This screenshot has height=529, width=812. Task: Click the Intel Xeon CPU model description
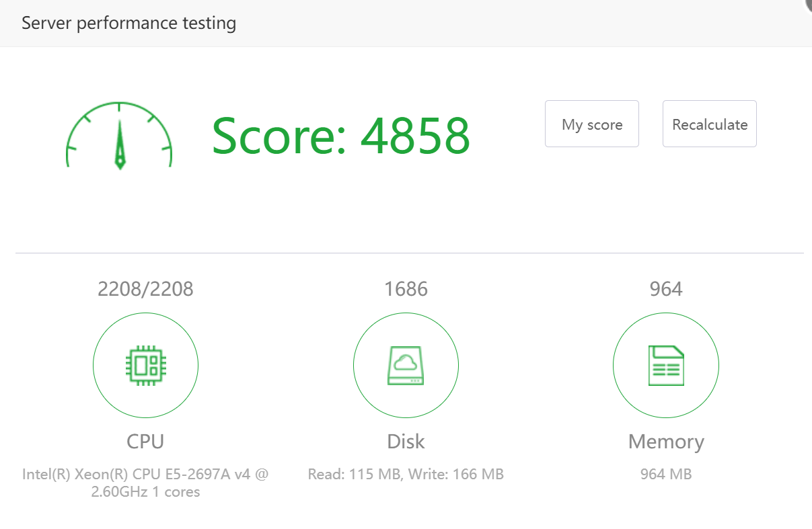[145, 483]
